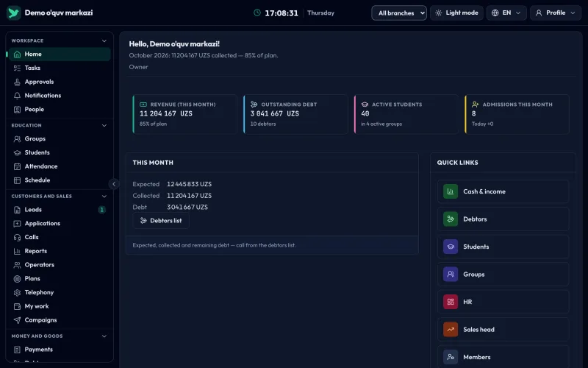Click the clock icon beside the time
588x368 pixels.
click(x=257, y=13)
